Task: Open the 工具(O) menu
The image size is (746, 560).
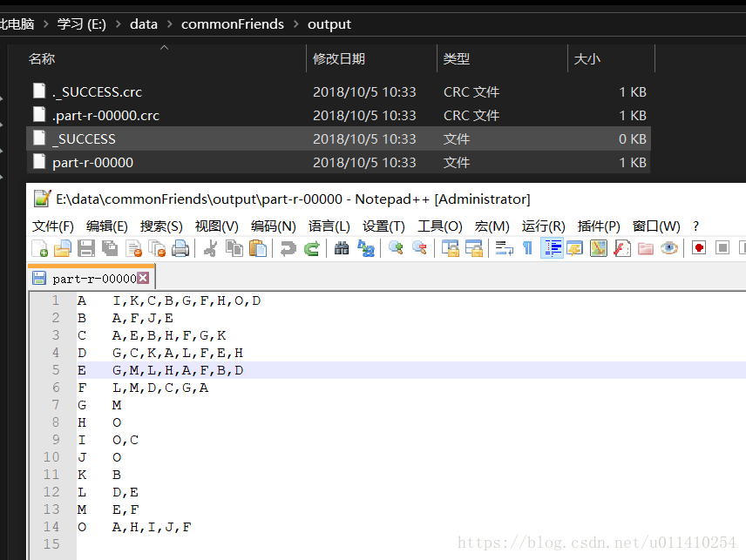Action: pyautogui.click(x=439, y=226)
